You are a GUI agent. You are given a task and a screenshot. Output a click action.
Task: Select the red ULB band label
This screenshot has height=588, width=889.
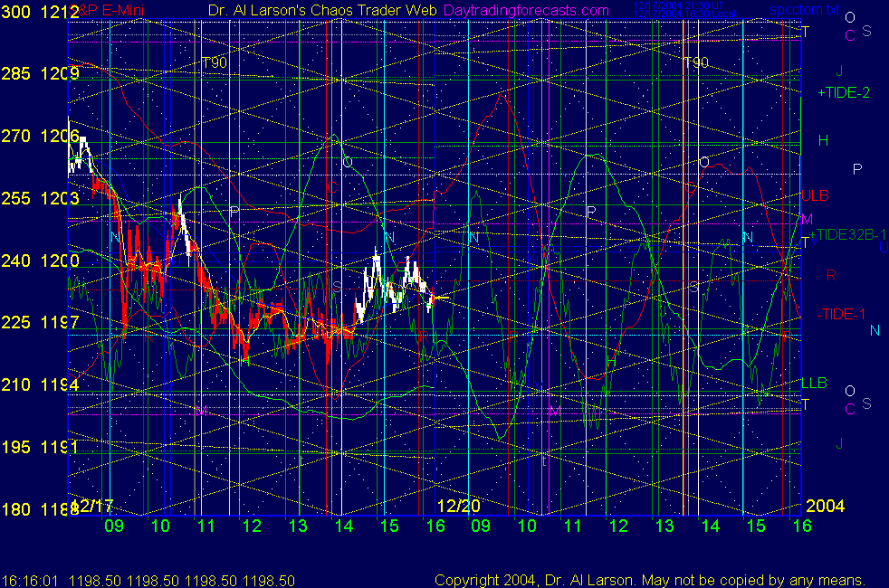815,195
